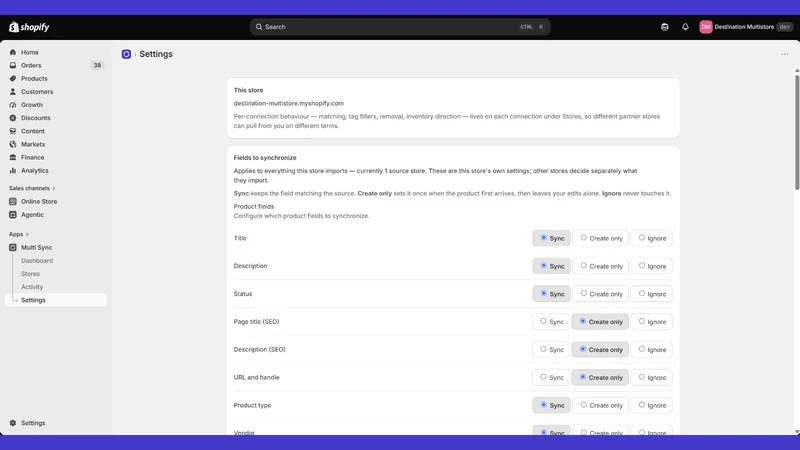The height and width of the screenshot is (450, 800).
Task: Click the scrollbar down arrow
Action: click(796, 432)
